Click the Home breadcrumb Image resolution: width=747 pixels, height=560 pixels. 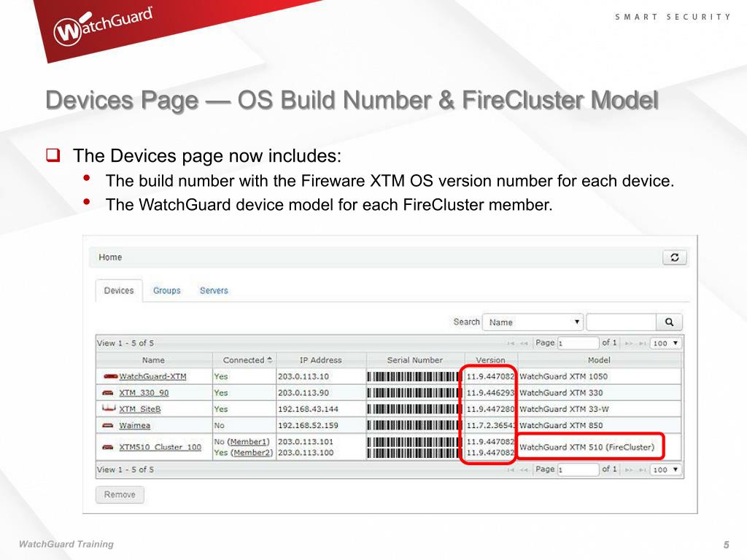pyautogui.click(x=110, y=257)
